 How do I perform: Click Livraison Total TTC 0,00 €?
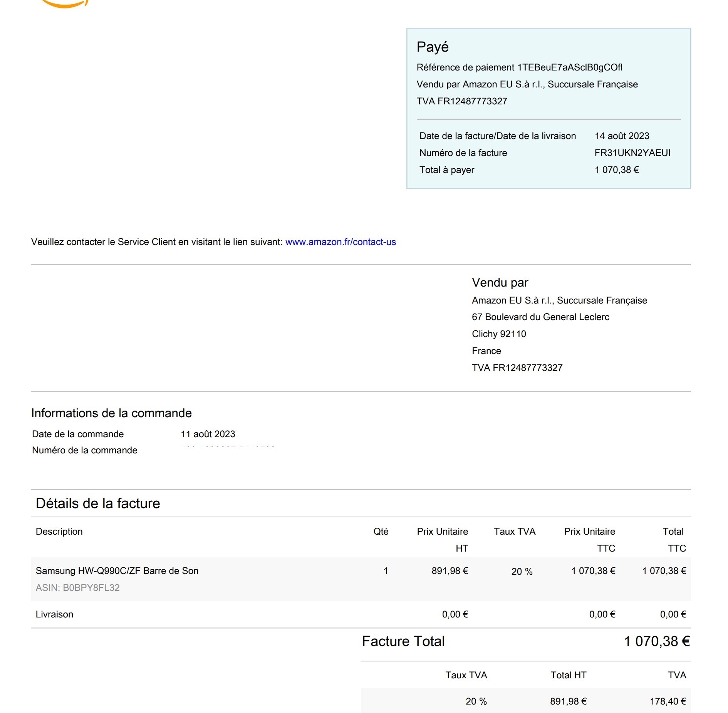[x=673, y=614]
